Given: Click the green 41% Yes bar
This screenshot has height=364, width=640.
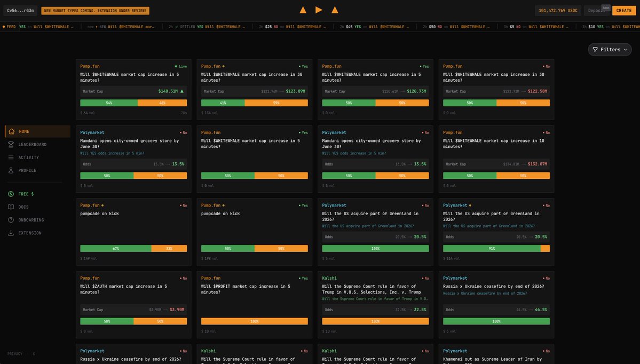Looking at the screenshot, I should pos(223,103).
